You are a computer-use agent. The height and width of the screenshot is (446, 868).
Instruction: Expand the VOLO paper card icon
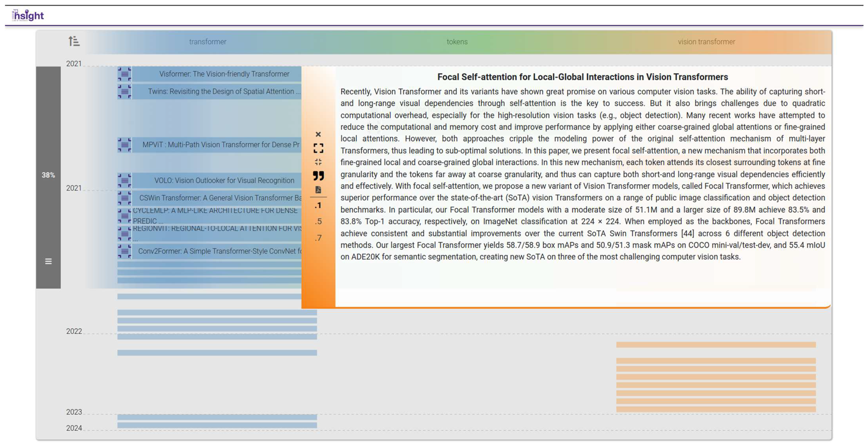click(124, 180)
